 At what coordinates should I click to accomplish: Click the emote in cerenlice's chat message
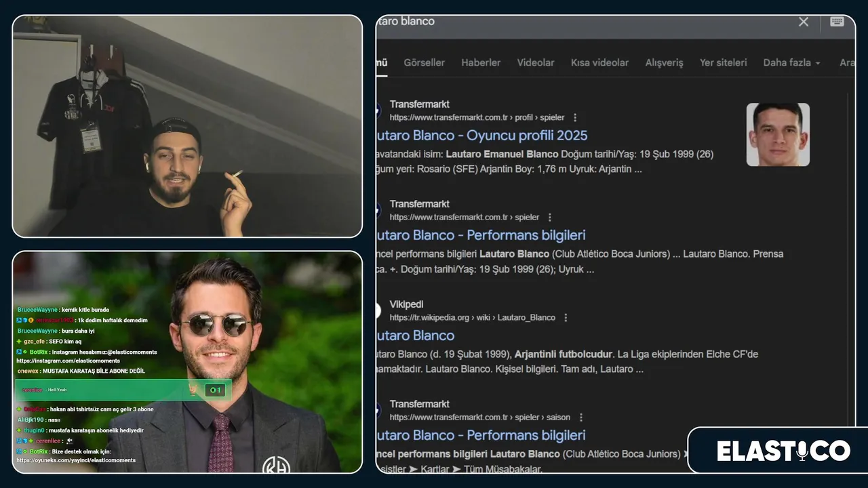coord(69,441)
